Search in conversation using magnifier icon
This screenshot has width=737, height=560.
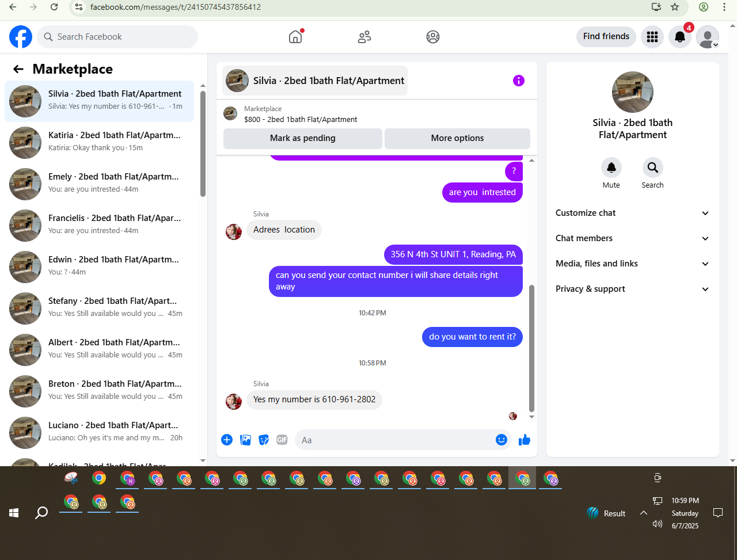point(652,167)
